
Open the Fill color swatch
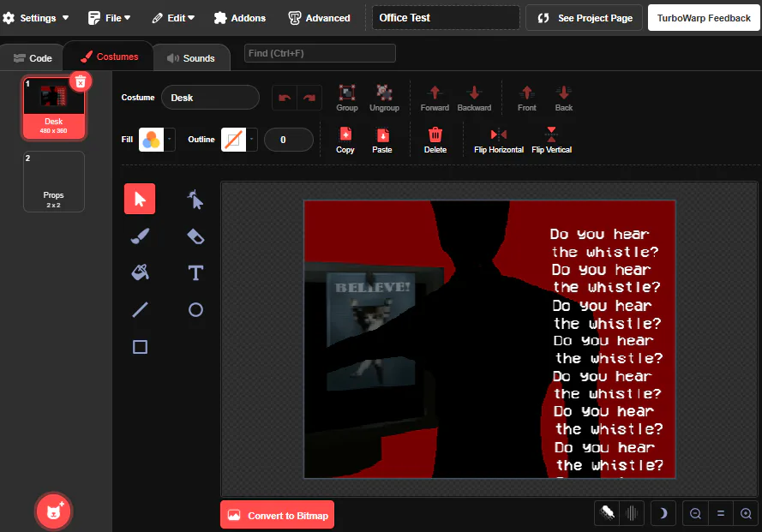point(151,140)
